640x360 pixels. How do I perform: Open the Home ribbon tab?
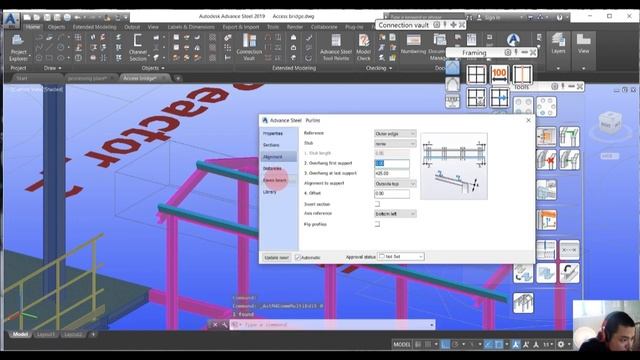33,27
